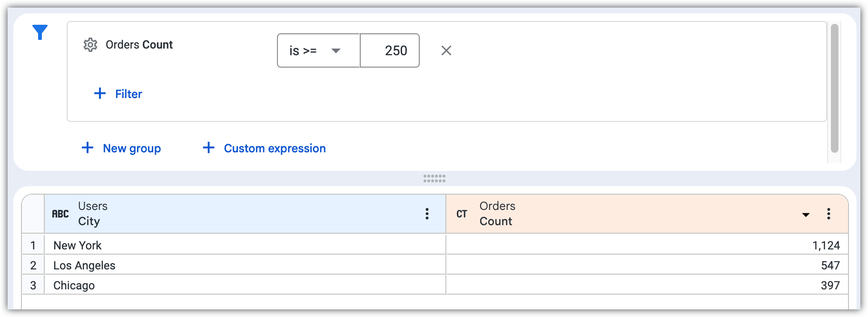Viewport: 868px width, 317px height.
Task: Add a Custom expression
Action: coord(265,148)
